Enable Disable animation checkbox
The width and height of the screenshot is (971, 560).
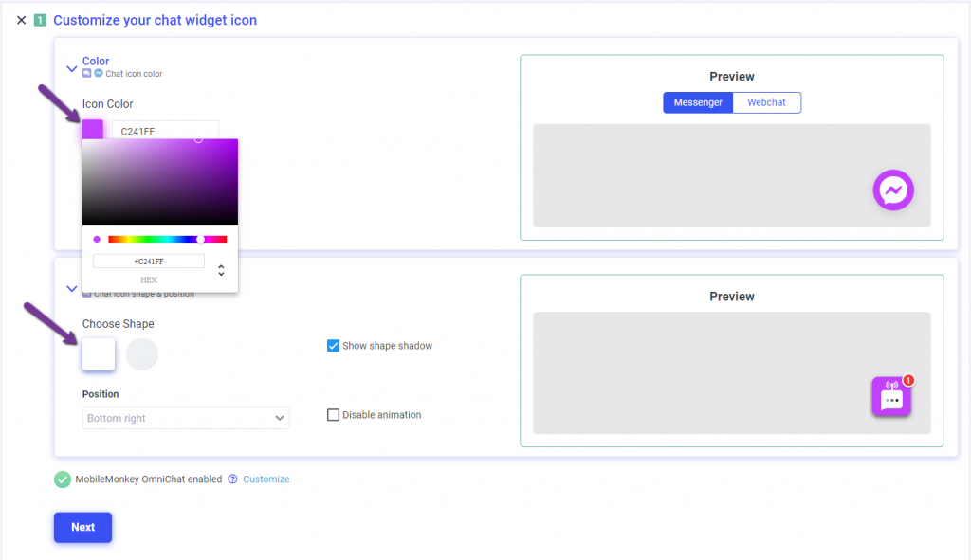tap(333, 415)
